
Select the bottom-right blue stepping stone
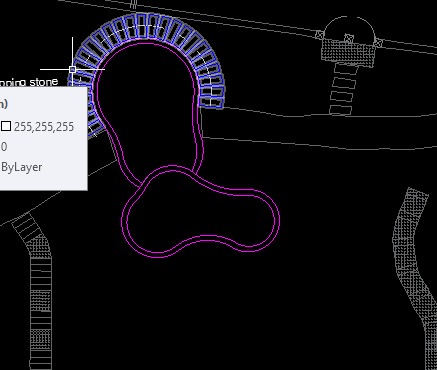(x=211, y=102)
